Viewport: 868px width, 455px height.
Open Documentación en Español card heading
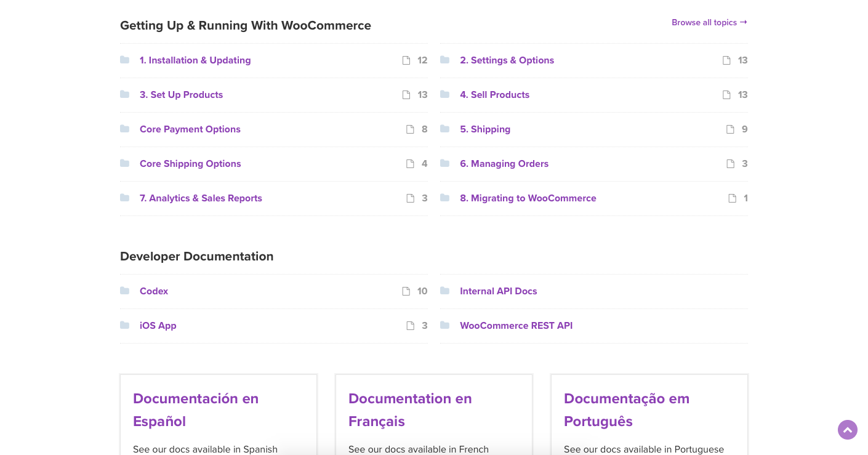coord(196,409)
